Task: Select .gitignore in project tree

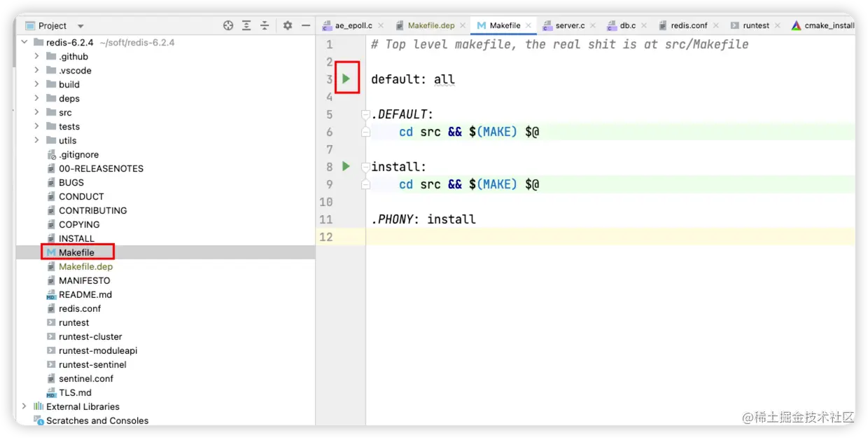Action: coord(78,154)
